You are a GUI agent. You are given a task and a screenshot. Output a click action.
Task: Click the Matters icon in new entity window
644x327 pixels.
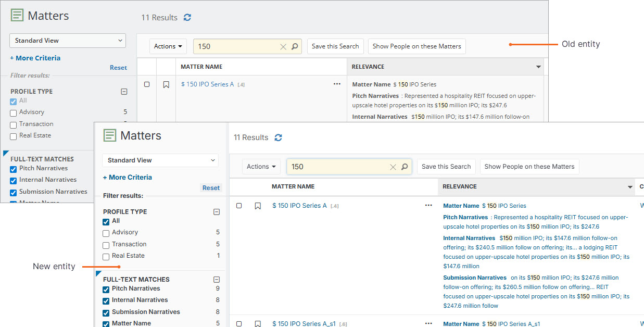click(109, 135)
